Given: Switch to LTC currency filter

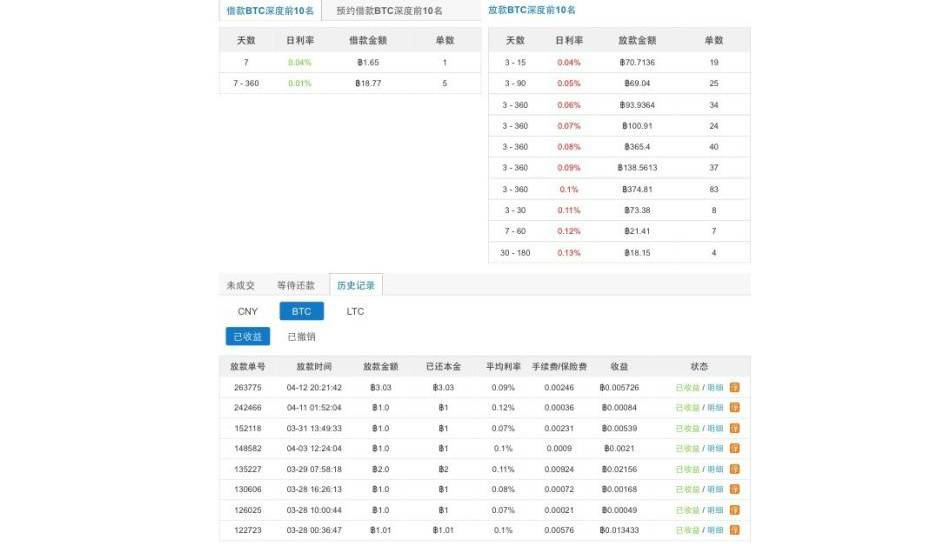Looking at the screenshot, I should click(355, 311).
